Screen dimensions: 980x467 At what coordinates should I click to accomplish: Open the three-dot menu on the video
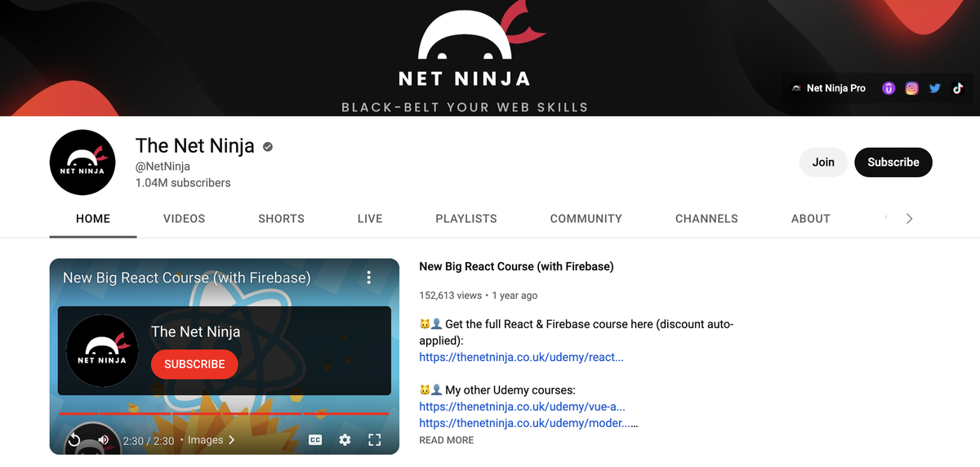click(x=369, y=278)
